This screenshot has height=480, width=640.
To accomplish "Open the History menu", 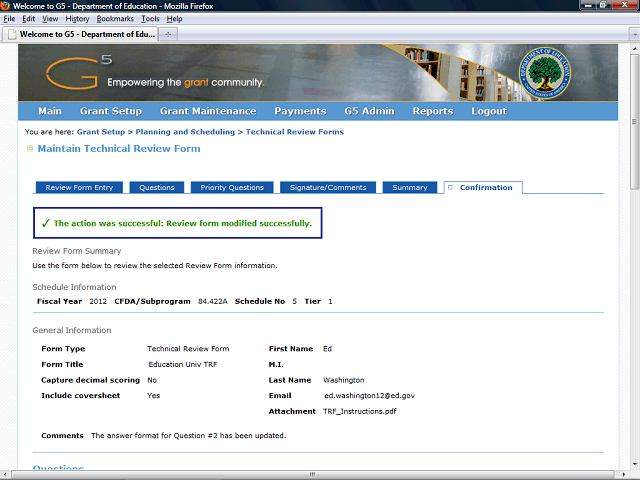I will (77, 19).
